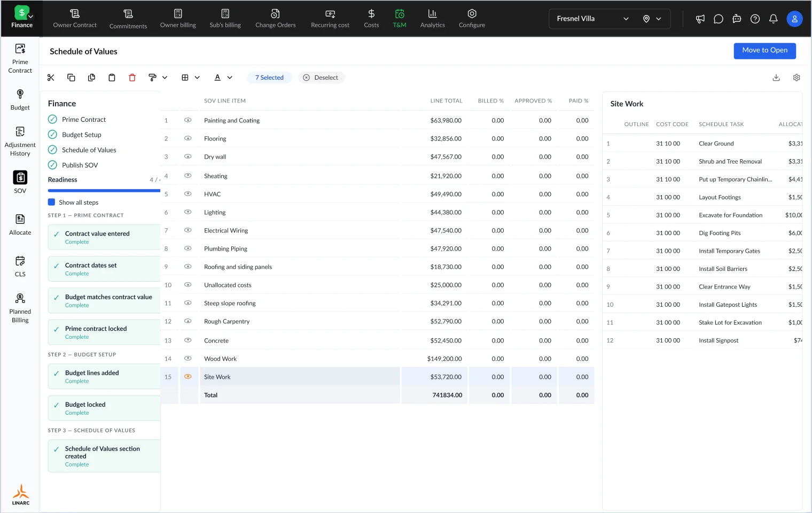This screenshot has width=812, height=513.
Task: Open the chat bubble icon in header
Action: coord(719,19)
